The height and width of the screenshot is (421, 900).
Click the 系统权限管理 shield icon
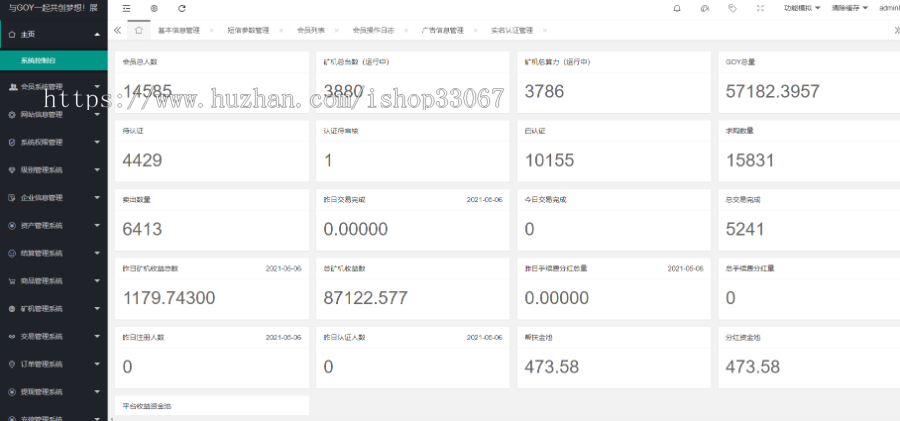(13, 142)
